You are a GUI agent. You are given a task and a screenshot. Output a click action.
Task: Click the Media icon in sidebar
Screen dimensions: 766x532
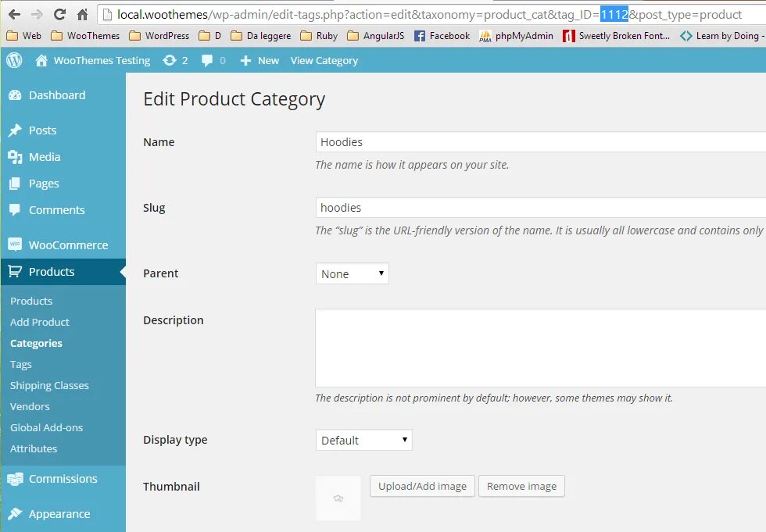[15, 157]
